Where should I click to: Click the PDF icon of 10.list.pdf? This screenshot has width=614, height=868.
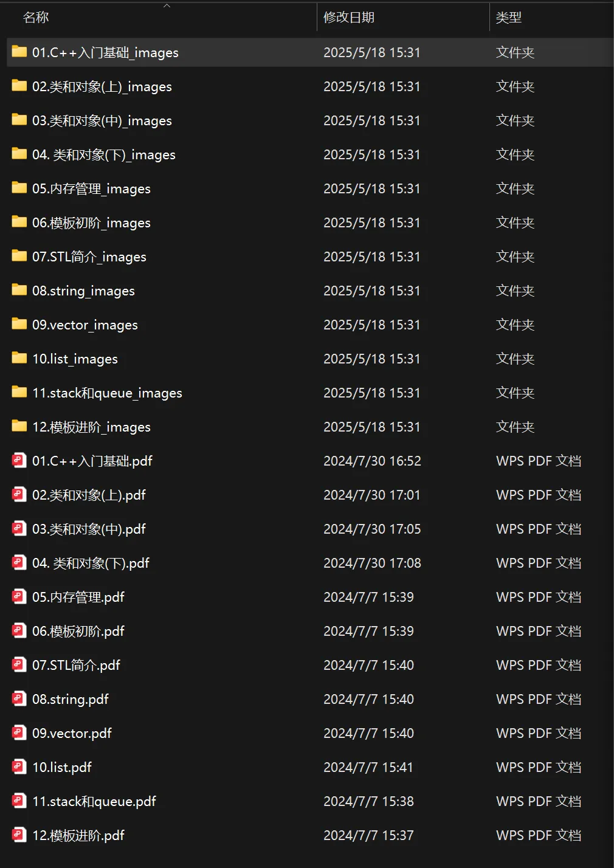click(x=19, y=766)
